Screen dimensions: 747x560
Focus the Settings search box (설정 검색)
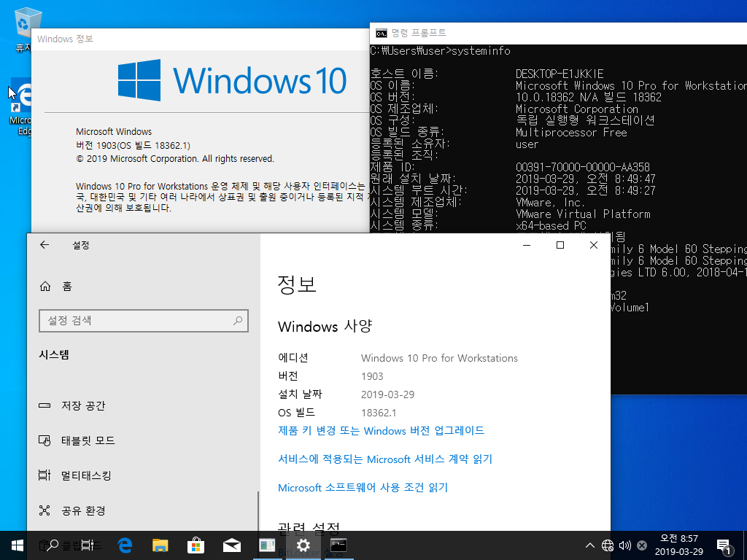144,321
